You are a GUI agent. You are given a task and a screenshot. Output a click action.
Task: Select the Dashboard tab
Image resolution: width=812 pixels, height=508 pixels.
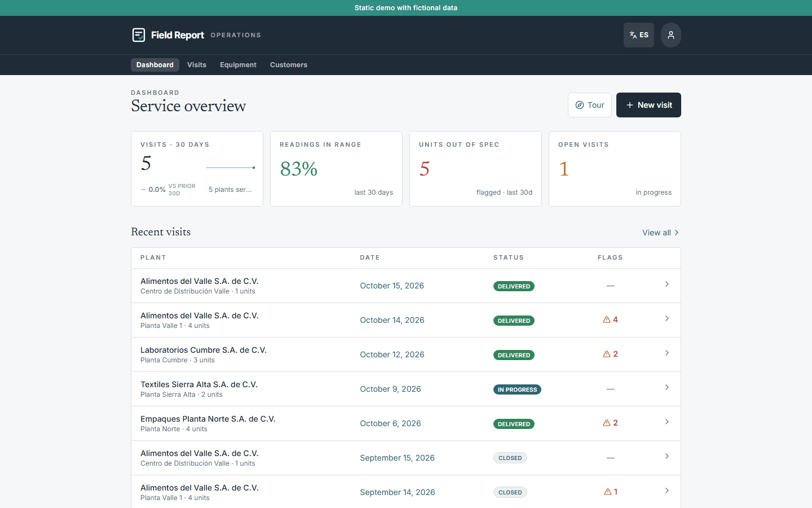[155, 65]
